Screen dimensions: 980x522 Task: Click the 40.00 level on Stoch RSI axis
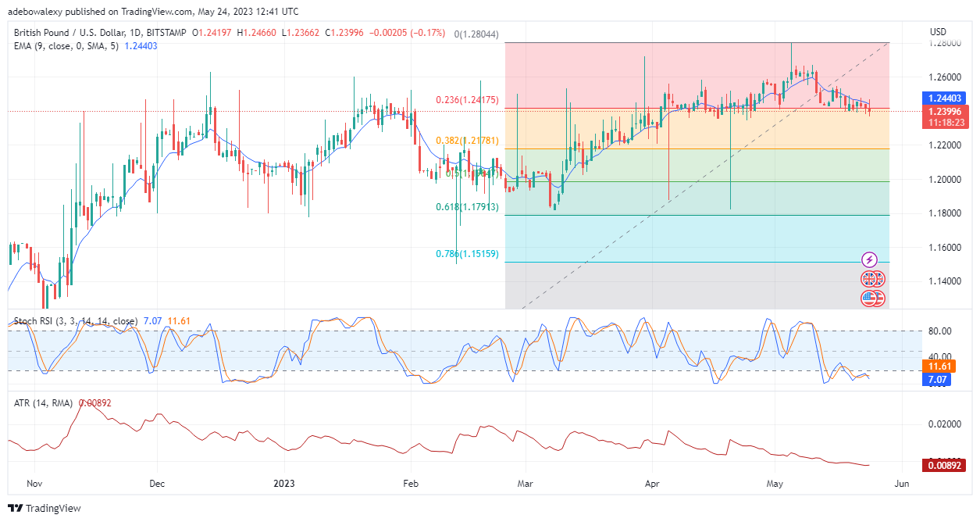point(942,356)
